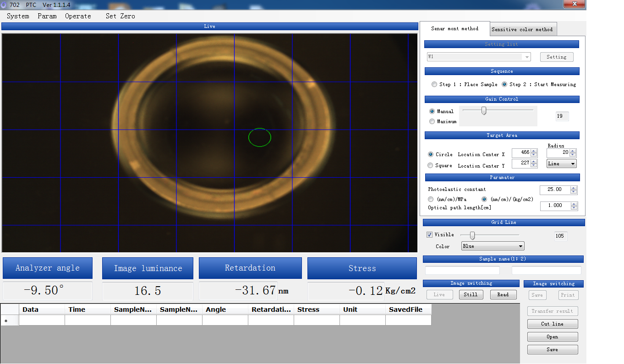Switch to Sensitive color method tab
Screen dimensions: 624x364
pyautogui.click(x=522, y=29)
